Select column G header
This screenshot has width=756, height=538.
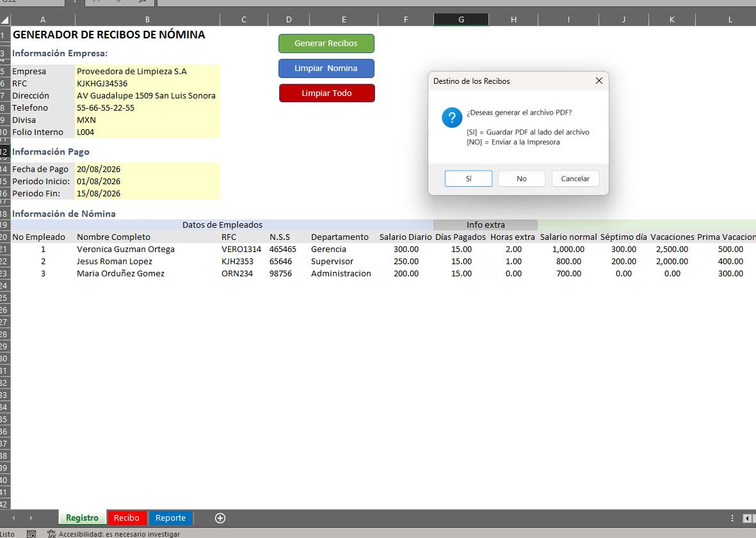(461, 20)
